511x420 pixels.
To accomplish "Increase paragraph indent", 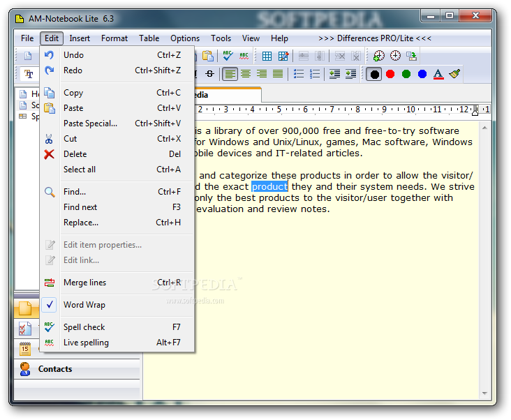I will point(351,74).
